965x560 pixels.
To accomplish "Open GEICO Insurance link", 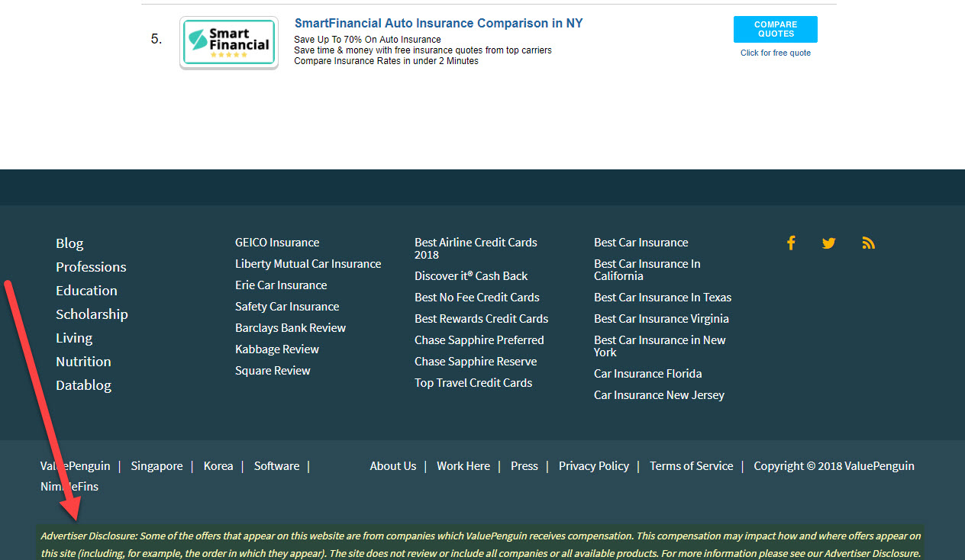I will coord(277,243).
